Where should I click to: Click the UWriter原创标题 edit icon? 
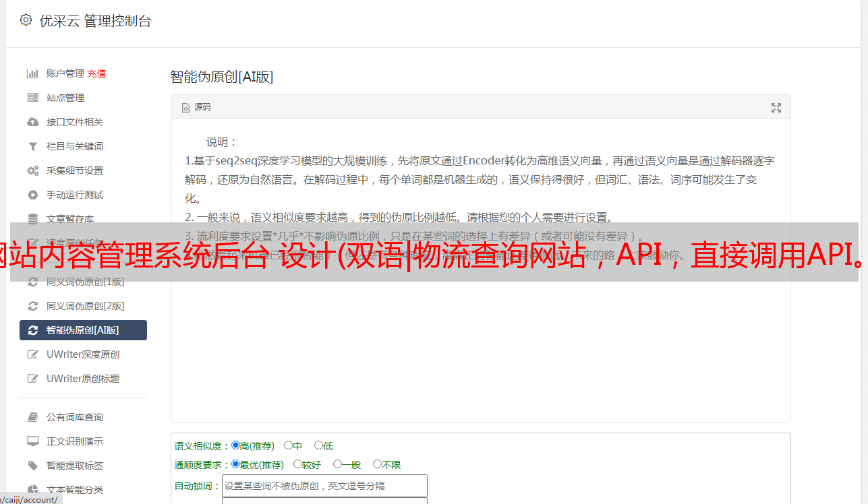(32, 379)
